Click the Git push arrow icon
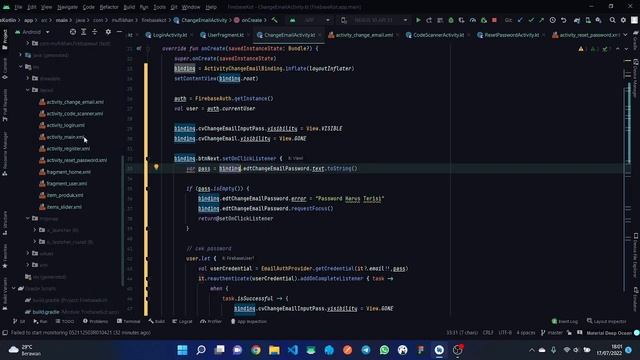640x360 pixels. click(x=541, y=20)
